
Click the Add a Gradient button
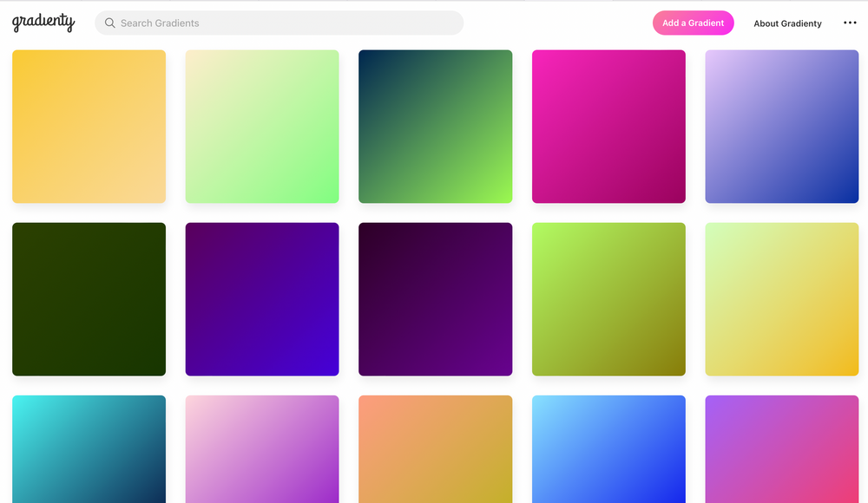(x=693, y=23)
